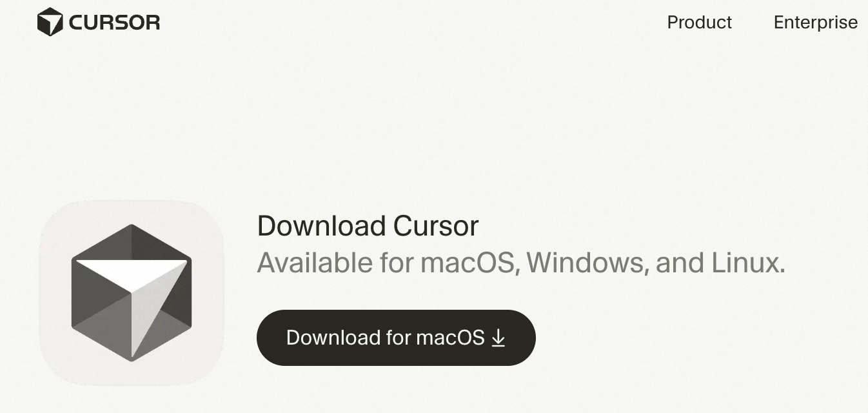The height and width of the screenshot is (413, 868).
Task: Click the Download for macOS button
Action: 396,337
